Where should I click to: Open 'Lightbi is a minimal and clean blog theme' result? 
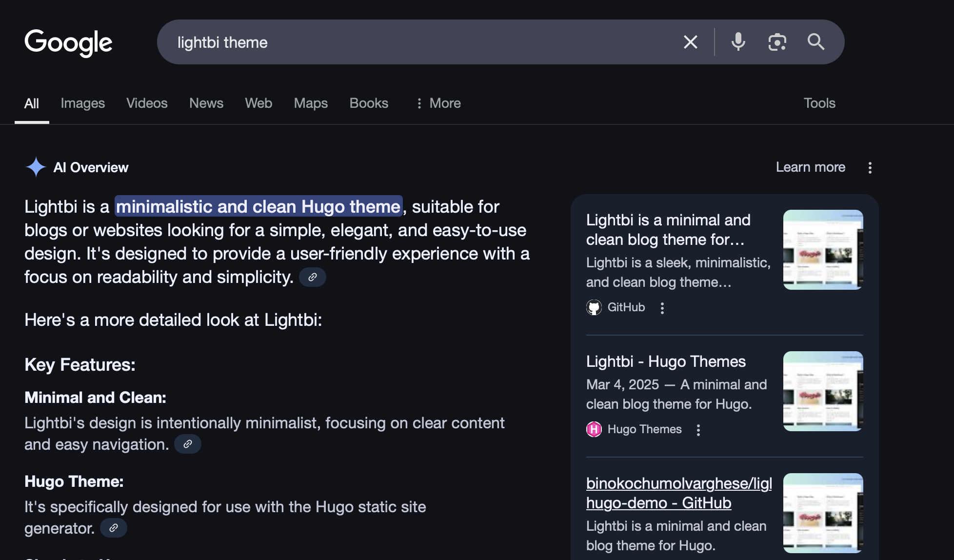click(668, 230)
